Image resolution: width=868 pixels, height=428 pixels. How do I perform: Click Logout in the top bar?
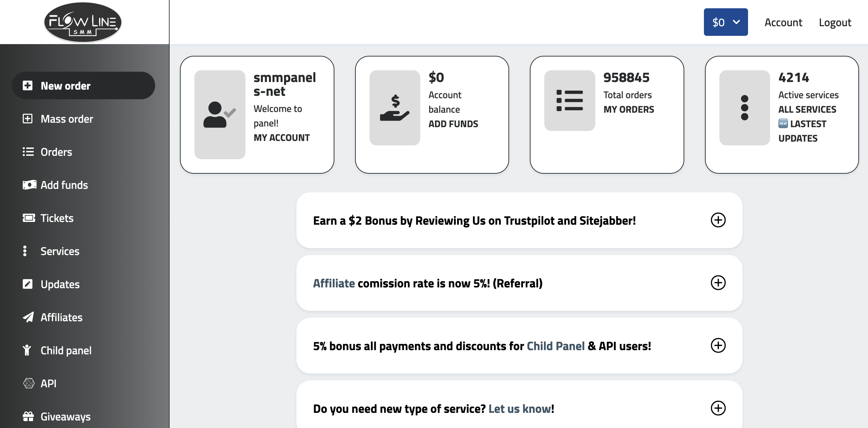click(835, 22)
